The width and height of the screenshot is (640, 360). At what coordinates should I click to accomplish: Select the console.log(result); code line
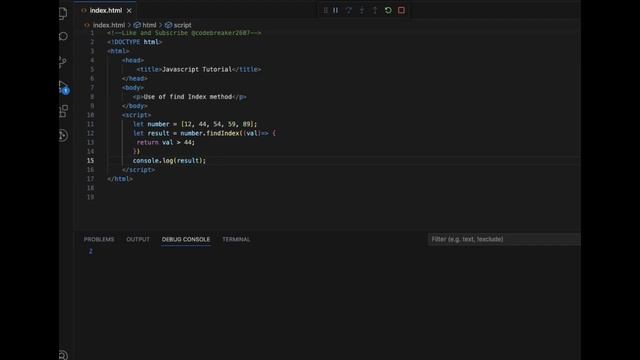pos(169,160)
